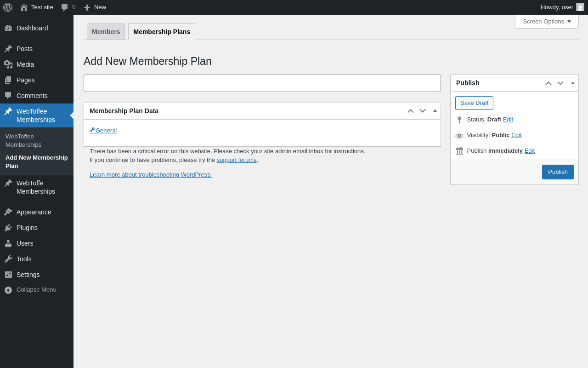Click the blue Publish button
The height and width of the screenshot is (368, 588).
click(x=558, y=172)
